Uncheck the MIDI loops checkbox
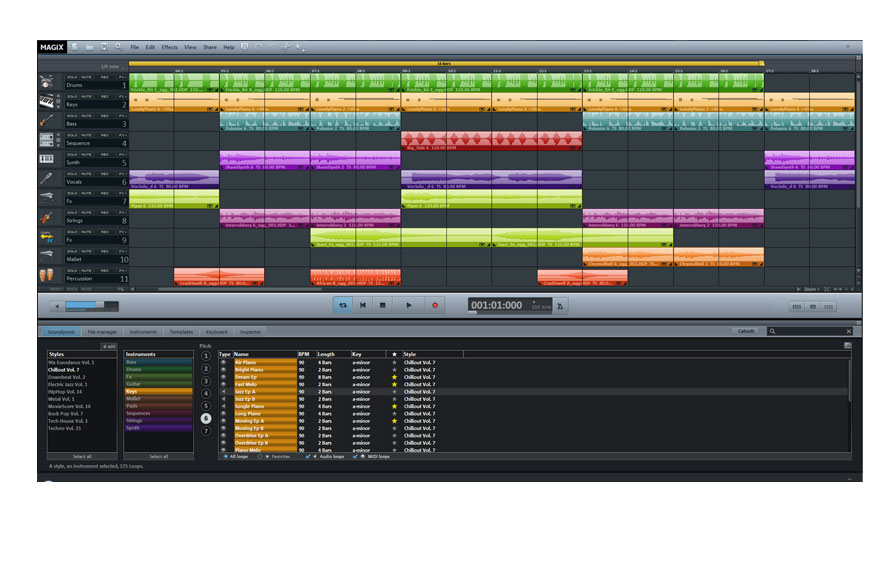 [355, 457]
